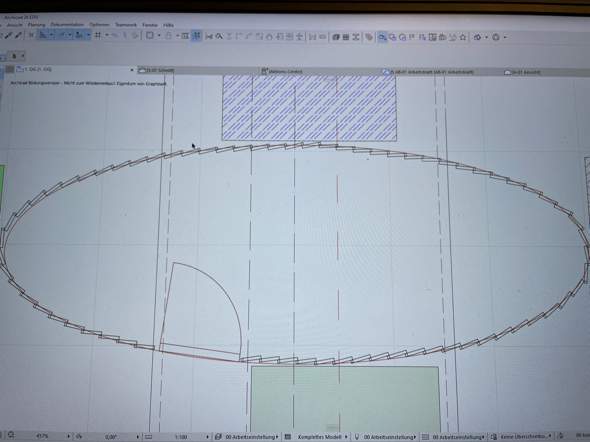Image resolution: width=590 pixels, height=442 pixels.
Task: Click the eyedropper pick-up parameters icon
Action: coord(8,36)
